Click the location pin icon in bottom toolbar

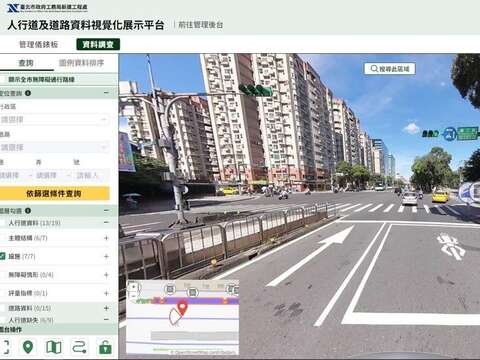(x=28, y=347)
